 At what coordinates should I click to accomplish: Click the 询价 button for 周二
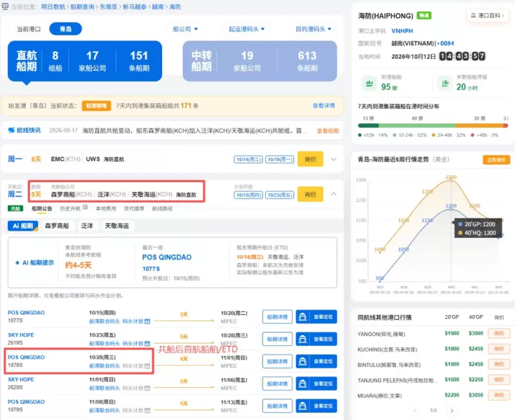[310, 195]
